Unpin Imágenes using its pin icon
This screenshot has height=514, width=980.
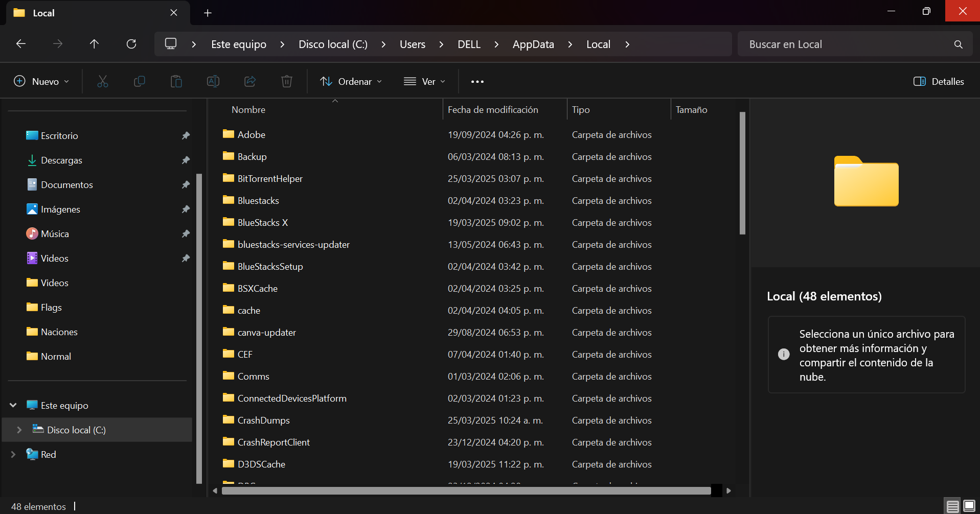tap(186, 209)
